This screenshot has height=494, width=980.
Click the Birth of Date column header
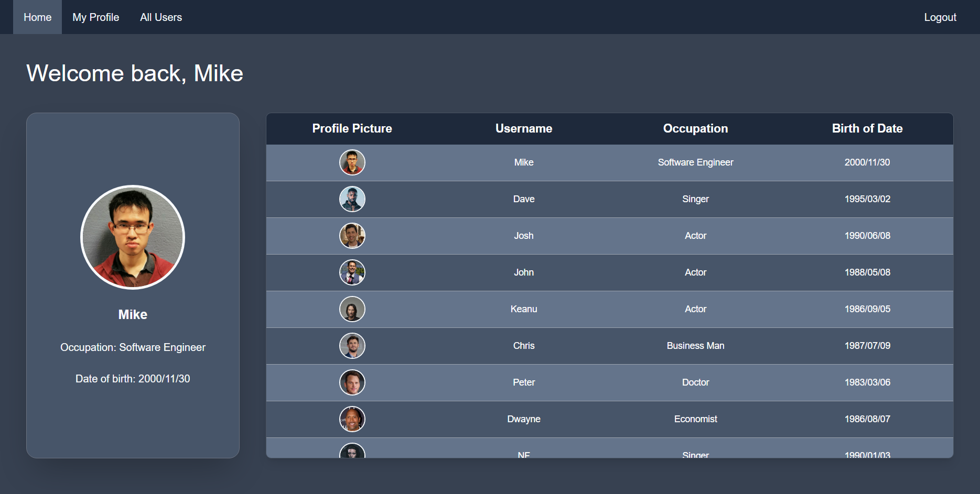tap(867, 128)
